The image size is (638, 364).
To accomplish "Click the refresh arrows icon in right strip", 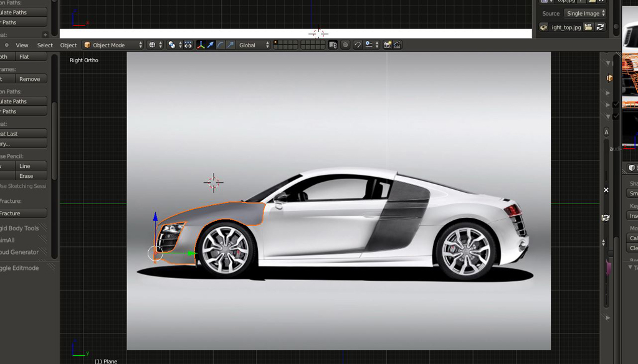I will [x=606, y=218].
